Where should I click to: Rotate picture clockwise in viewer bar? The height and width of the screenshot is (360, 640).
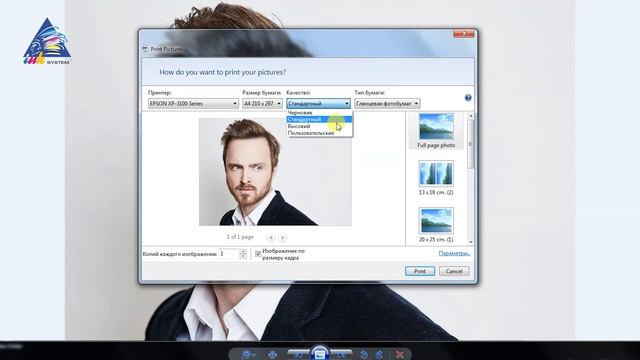click(379, 355)
